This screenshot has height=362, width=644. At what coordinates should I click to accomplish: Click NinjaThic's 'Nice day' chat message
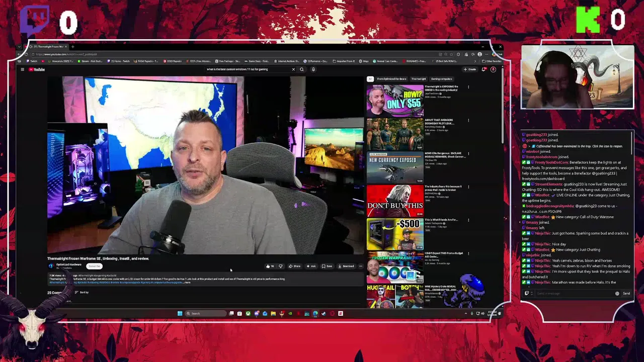tap(559, 244)
